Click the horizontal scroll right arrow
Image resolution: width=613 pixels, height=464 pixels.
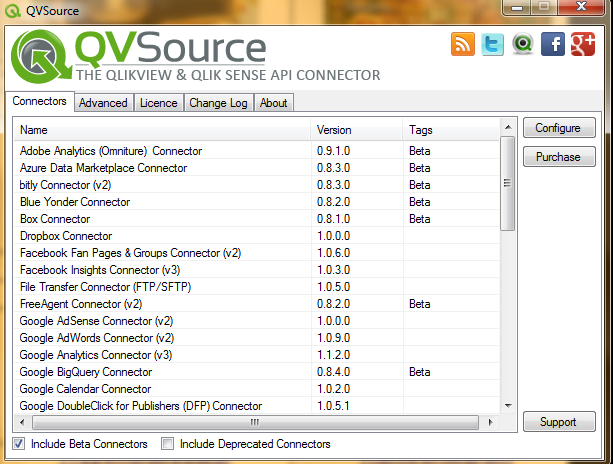tap(491, 422)
